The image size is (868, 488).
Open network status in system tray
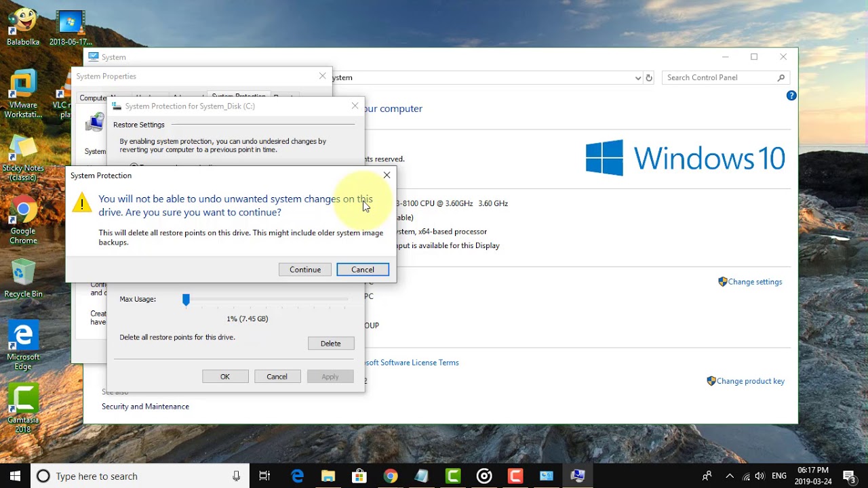click(x=747, y=476)
